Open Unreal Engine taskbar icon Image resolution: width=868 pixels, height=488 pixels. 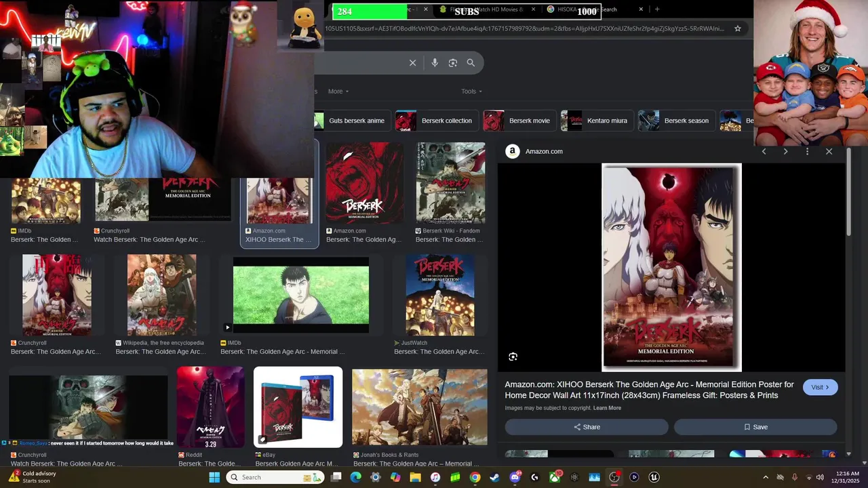click(654, 477)
